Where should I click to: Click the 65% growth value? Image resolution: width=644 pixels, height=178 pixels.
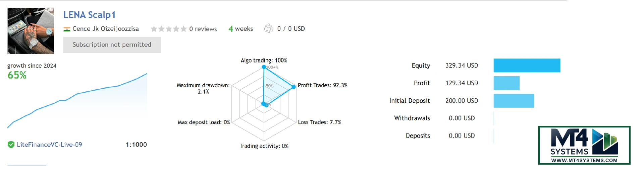17,75
